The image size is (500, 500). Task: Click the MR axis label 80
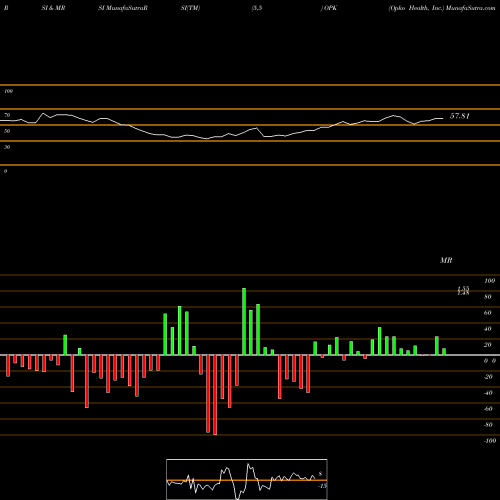(x=488, y=297)
